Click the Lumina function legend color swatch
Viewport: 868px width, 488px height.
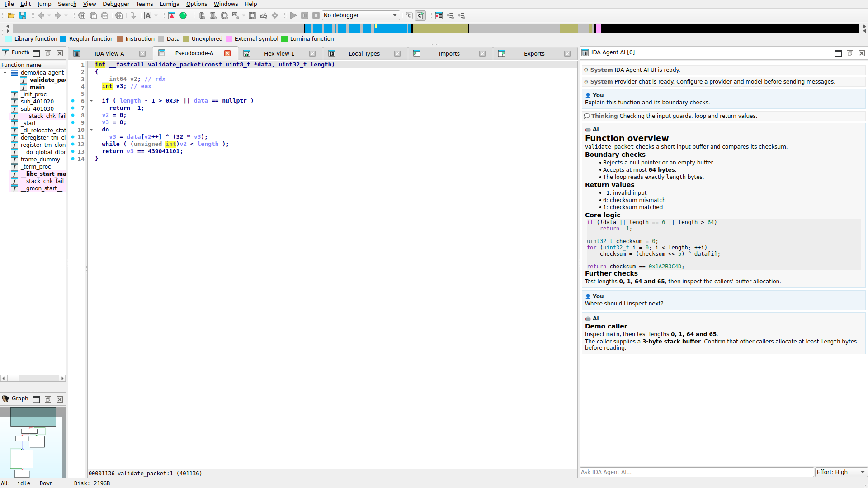pyautogui.click(x=284, y=39)
